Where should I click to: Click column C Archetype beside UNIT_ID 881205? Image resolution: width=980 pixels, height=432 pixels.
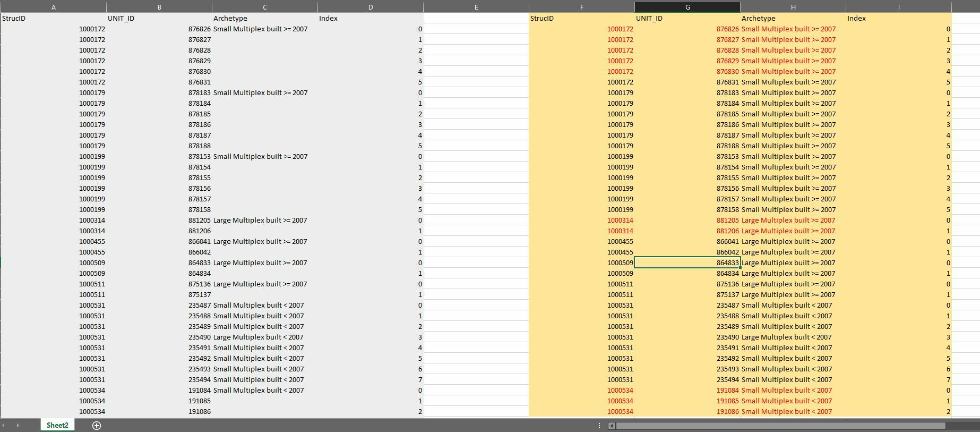(x=265, y=220)
